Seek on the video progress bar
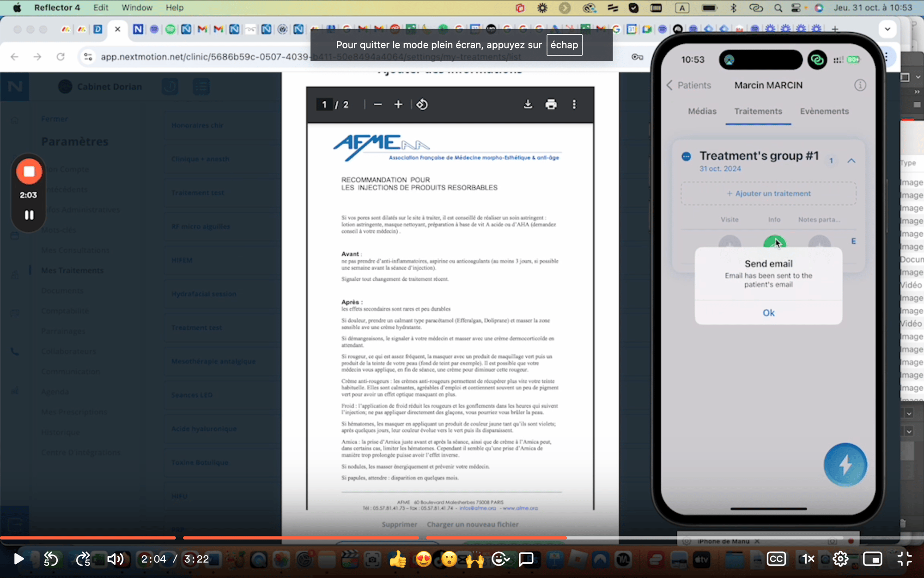924x578 pixels. (x=462, y=538)
